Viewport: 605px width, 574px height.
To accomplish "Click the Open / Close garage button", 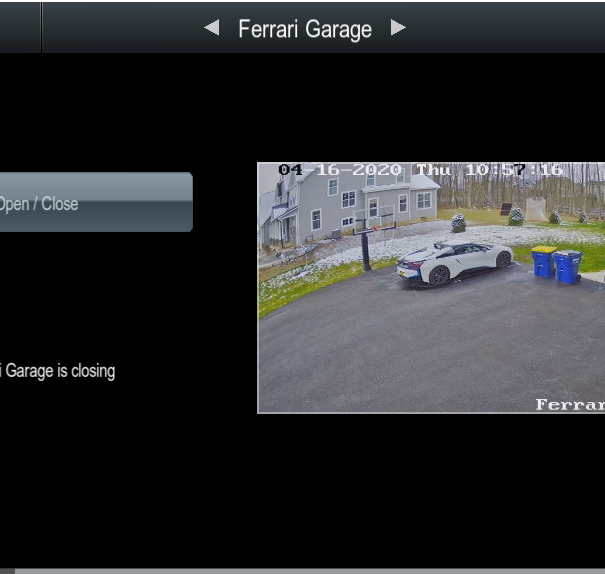I will pyautogui.click(x=96, y=202).
